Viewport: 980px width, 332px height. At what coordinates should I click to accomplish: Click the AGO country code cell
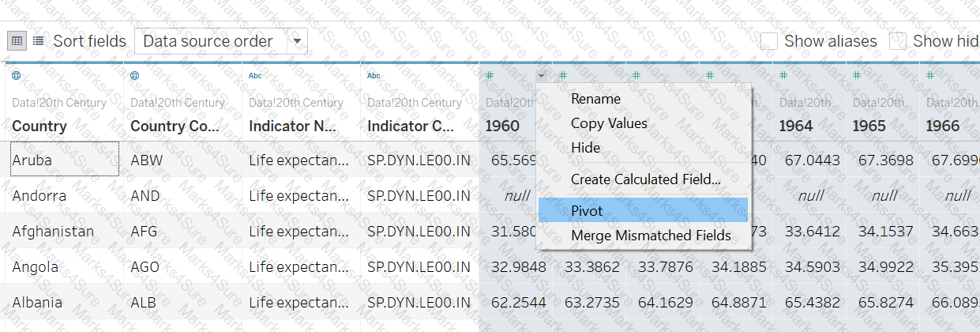183,266
